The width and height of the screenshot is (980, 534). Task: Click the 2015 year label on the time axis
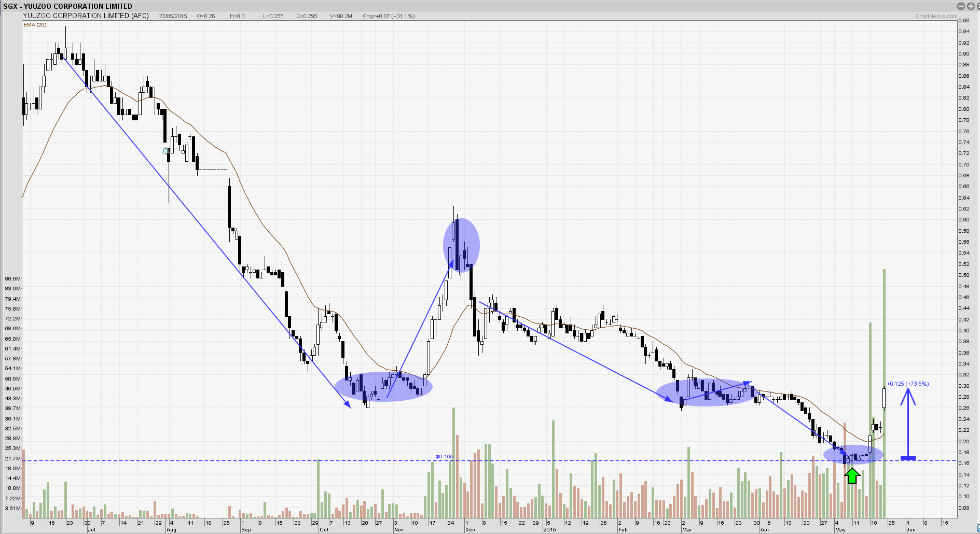pos(549,529)
